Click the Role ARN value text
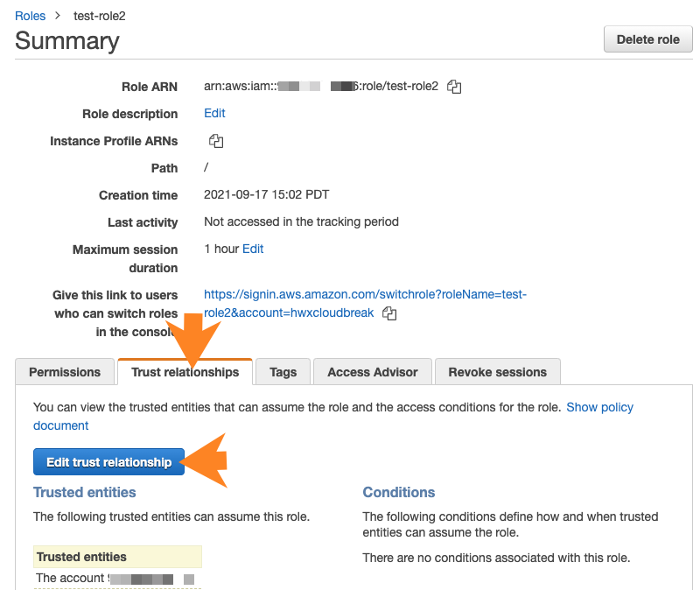 (x=320, y=87)
